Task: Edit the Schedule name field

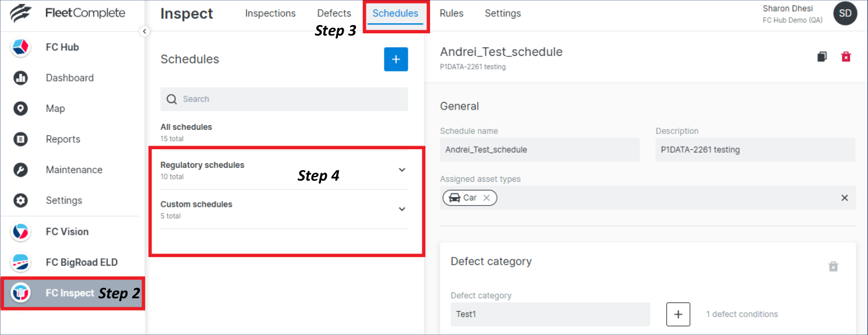Action: point(539,150)
